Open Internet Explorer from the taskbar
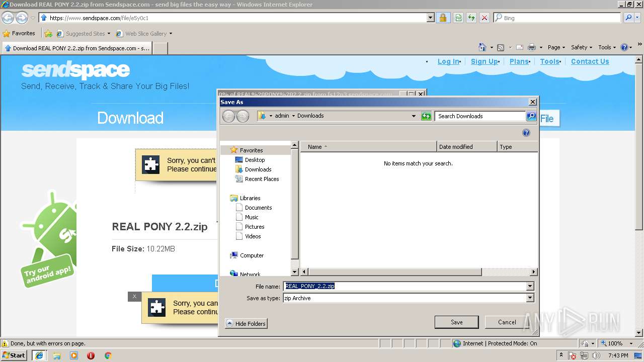The image size is (644, 362). coord(39,355)
